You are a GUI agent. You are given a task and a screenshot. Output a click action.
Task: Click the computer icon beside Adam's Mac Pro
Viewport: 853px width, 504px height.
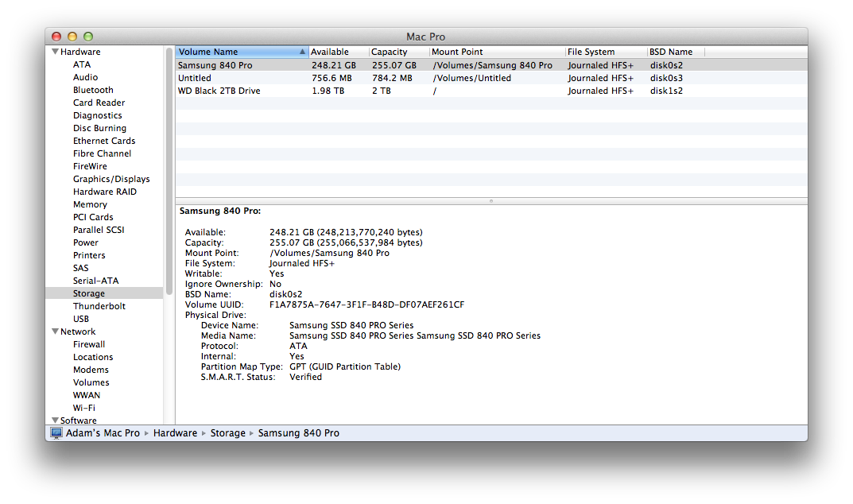click(56, 433)
